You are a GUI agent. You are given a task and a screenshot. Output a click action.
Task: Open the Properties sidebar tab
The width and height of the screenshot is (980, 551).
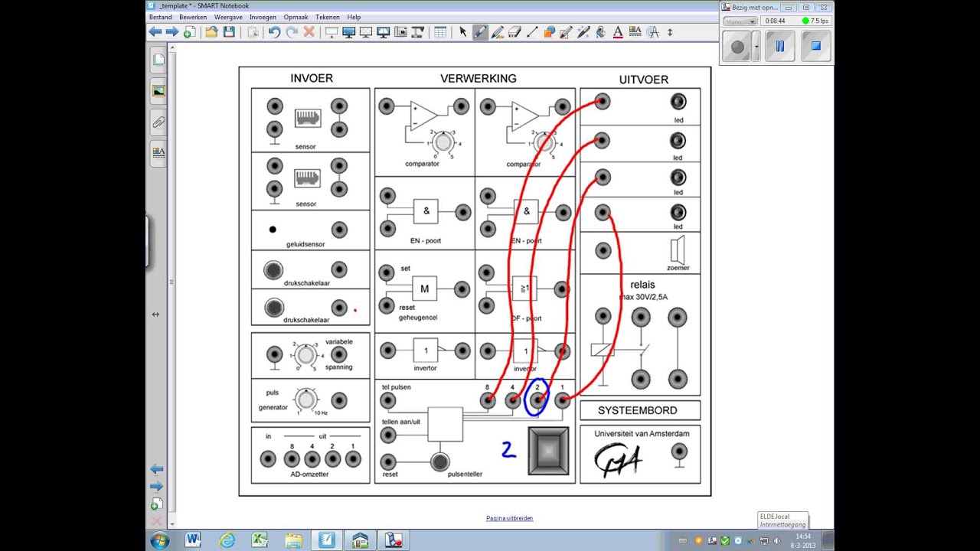(158, 152)
